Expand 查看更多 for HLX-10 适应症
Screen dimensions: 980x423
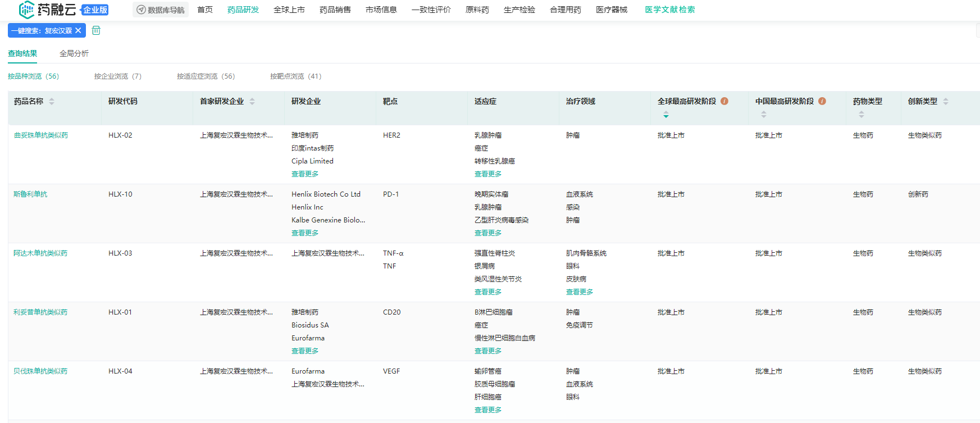[488, 233]
